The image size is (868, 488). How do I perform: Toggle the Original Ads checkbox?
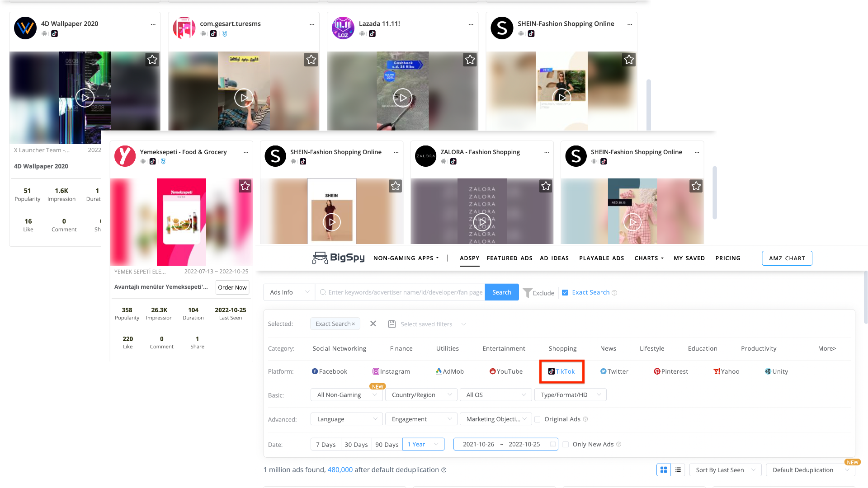point(537,419)
